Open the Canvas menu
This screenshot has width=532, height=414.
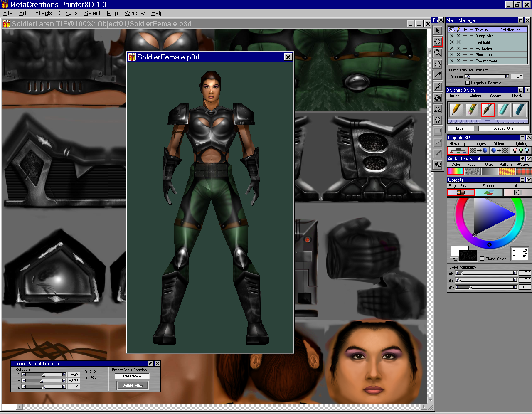pos(68,13)
